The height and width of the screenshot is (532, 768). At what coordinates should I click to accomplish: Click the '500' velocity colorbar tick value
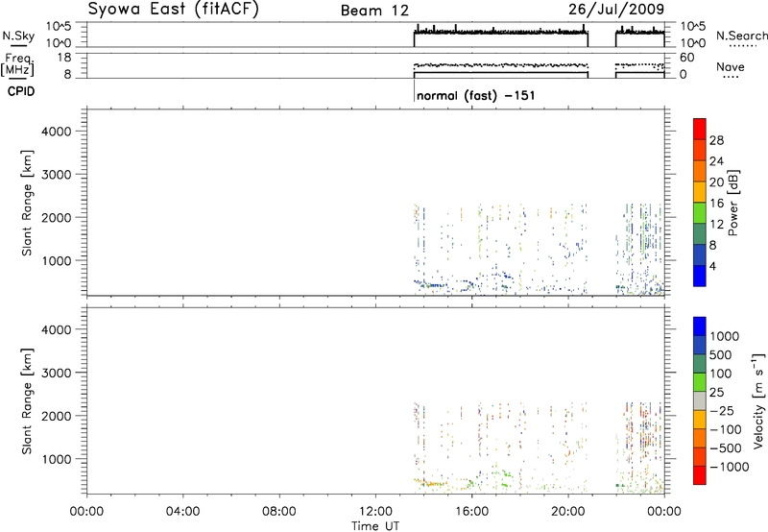pos(721,355)
